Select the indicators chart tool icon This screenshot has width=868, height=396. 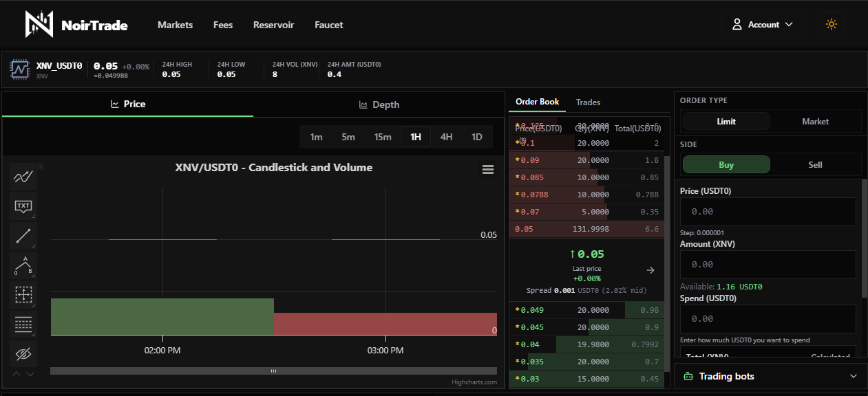[x=23, y=177]
